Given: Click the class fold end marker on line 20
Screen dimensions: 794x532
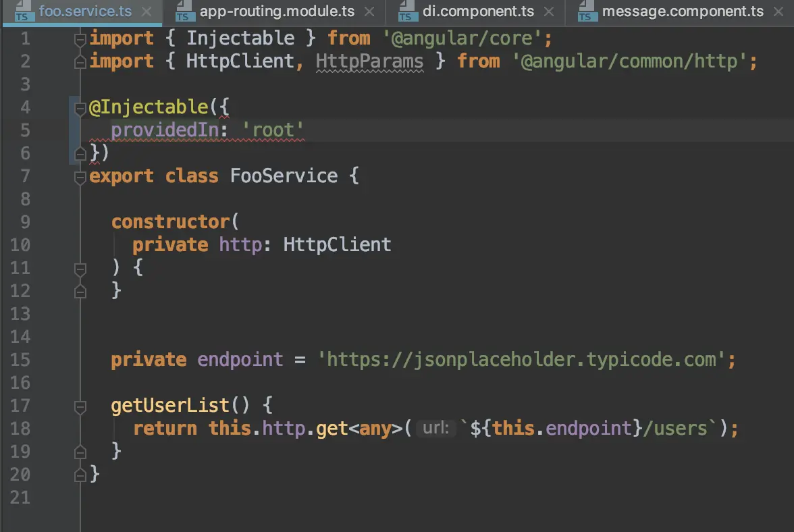Looking at the screenshot, I should pyautogui.click(x=80, y=475).
